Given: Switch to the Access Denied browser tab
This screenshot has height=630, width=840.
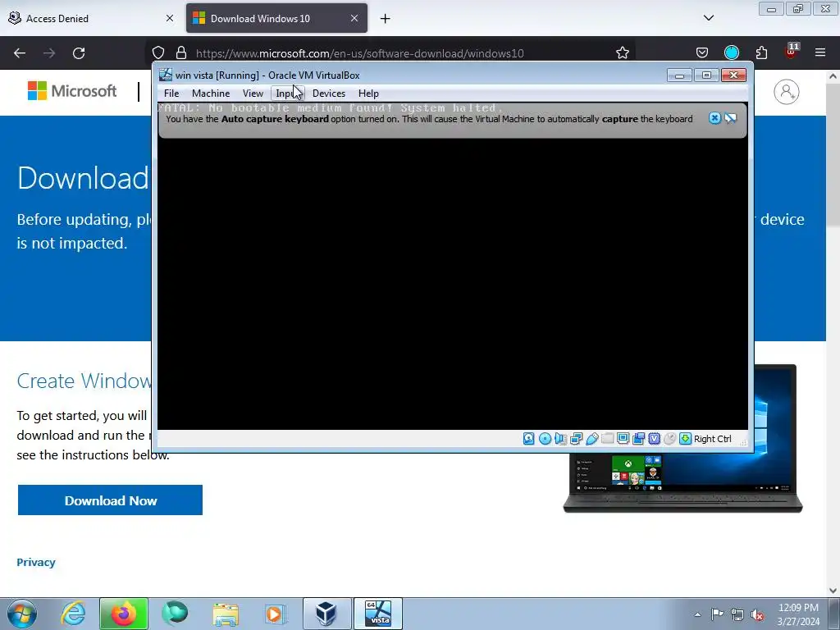Looking at the screenshot, I should pos(91,18).
